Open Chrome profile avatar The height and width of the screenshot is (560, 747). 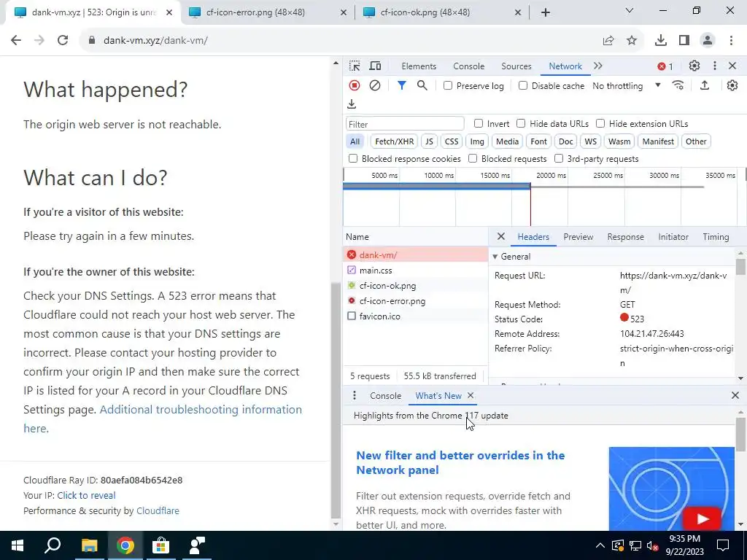(708, 41)
